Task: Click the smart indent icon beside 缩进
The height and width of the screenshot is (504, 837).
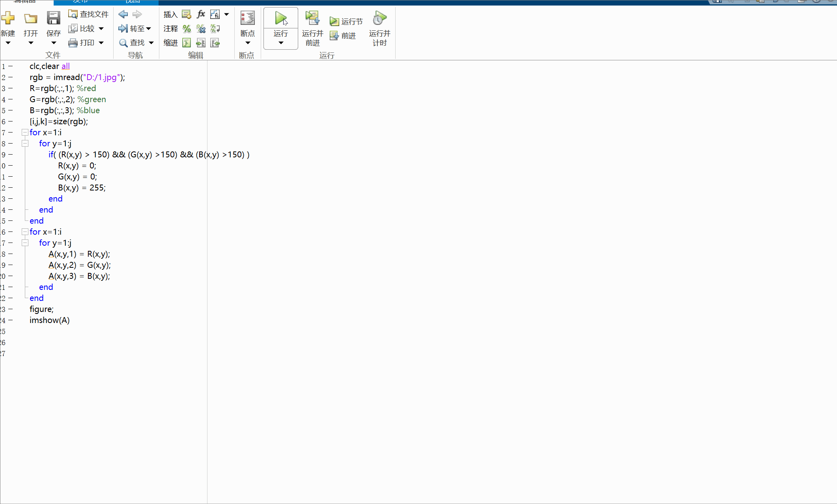Action: 187,43
